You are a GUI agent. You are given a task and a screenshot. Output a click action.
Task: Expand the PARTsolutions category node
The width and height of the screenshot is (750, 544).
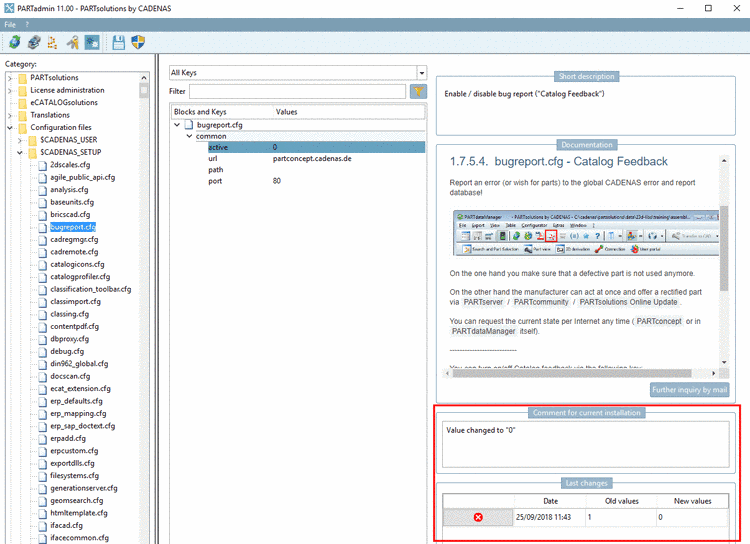coord(10,78)
